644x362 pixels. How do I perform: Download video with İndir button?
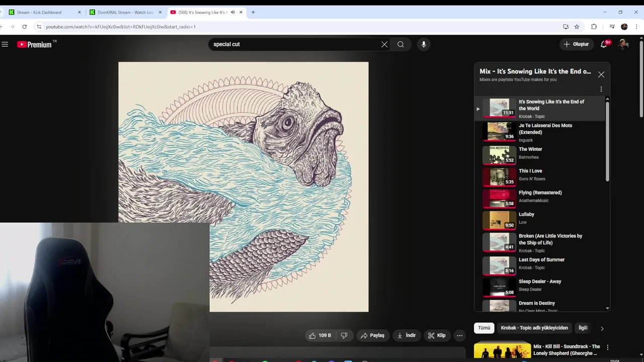pyautogui.click(x=406, y=335)
